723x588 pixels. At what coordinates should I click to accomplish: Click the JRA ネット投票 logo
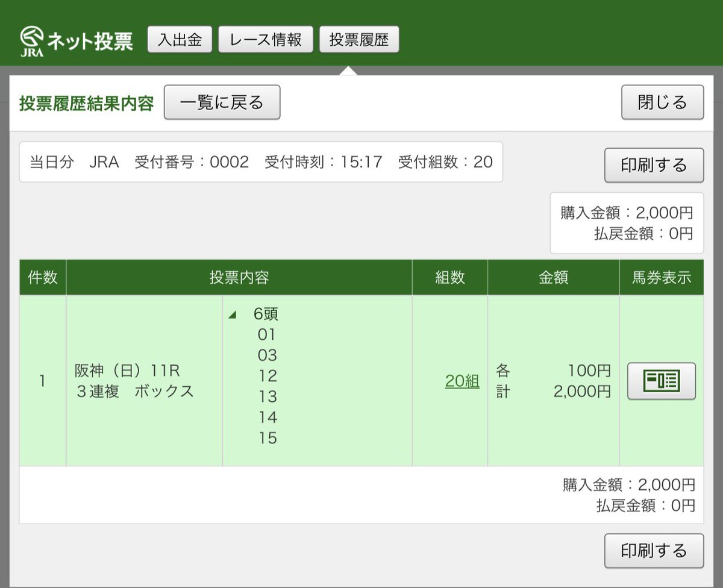click(77, 41)
